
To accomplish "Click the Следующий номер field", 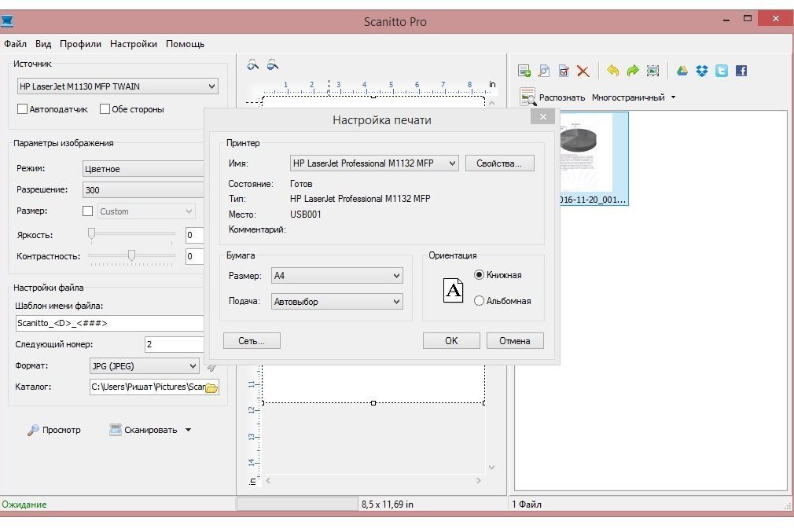I will coord(175,344).
